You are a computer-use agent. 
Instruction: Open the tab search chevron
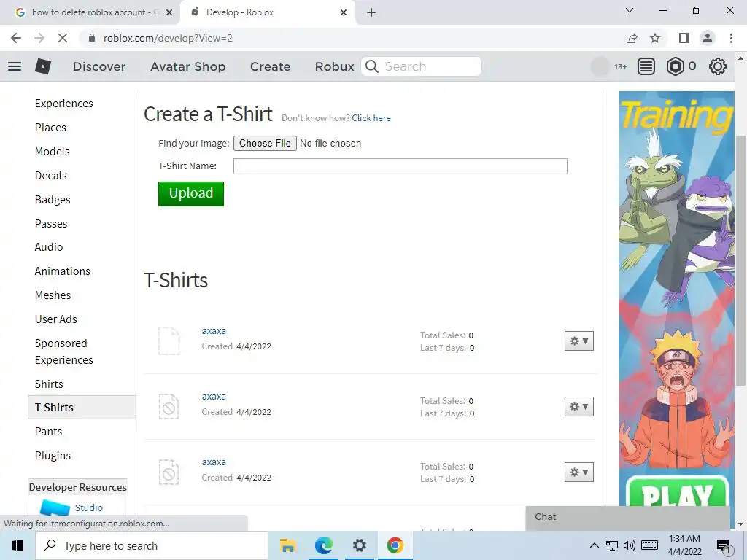point(630,10)
